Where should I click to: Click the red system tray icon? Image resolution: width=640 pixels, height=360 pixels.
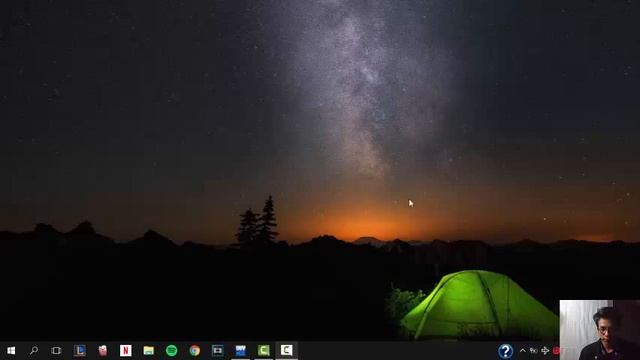[556, 351]
